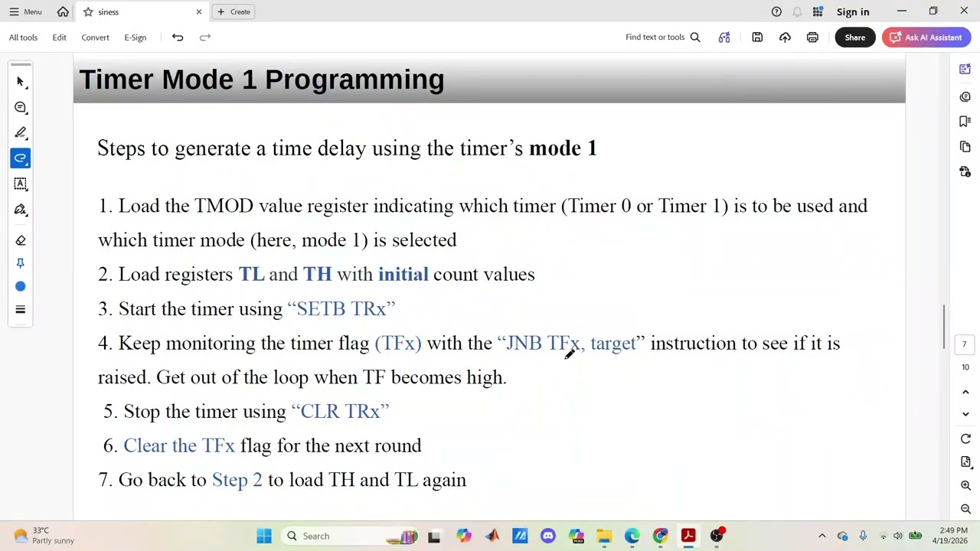Click Find text or tools search
The image size is (980, 551).
point(662,37)
